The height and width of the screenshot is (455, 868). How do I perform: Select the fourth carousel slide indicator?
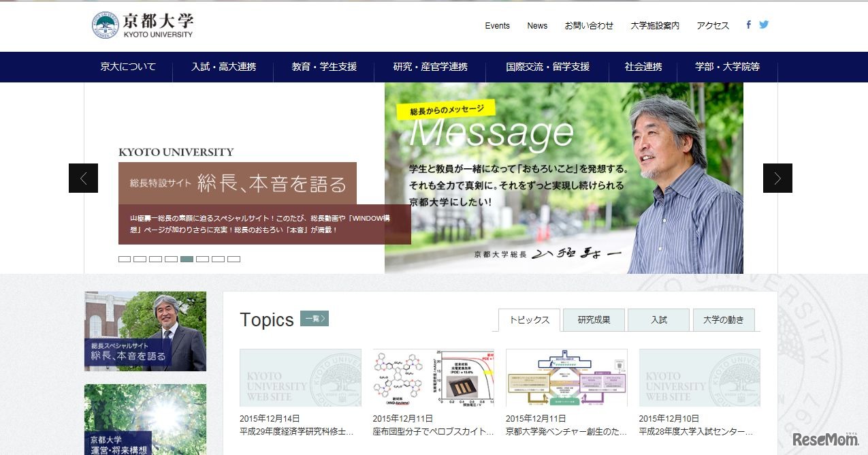172,259
